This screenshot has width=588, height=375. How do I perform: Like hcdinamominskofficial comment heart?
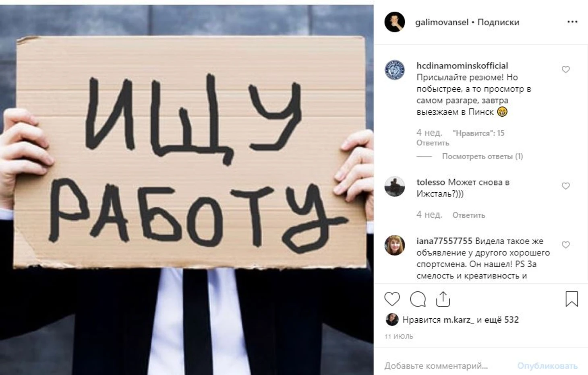click(566, 70)
